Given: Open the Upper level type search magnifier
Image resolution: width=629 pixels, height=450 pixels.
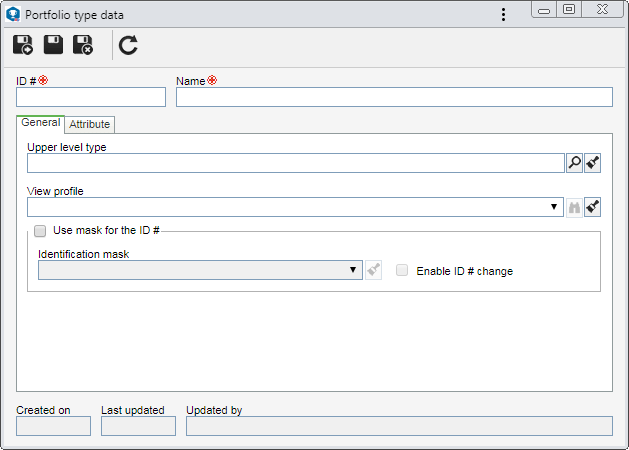Looking at the screenshot, I should click(574, 163).
